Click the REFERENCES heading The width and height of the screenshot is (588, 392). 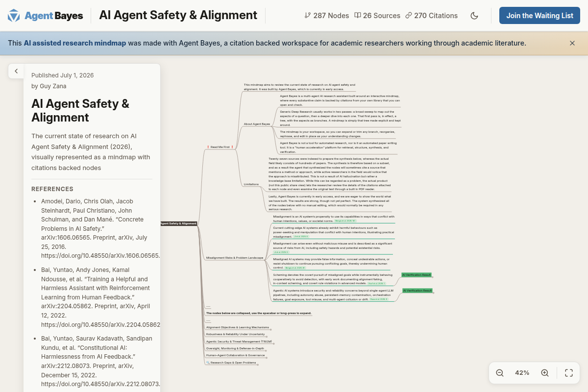pyautogui.click(x=52, y=189)
